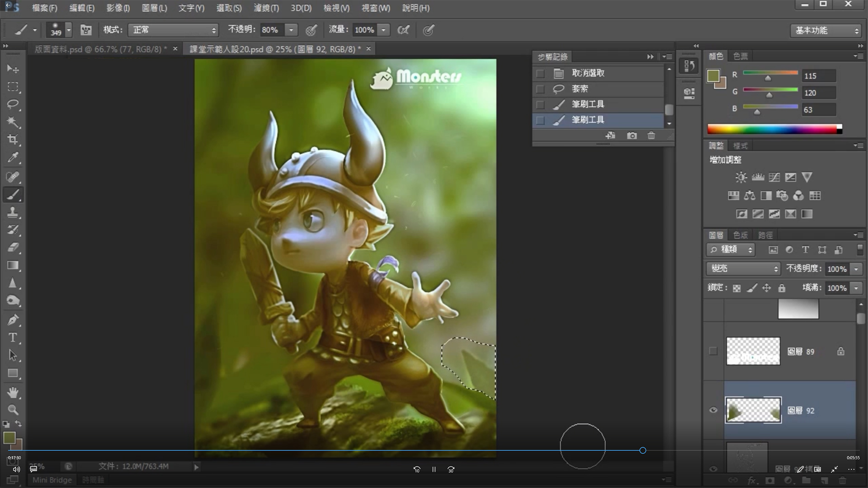
Task: Click the foreground color swatch in toolbox
Action: (9, 438)
